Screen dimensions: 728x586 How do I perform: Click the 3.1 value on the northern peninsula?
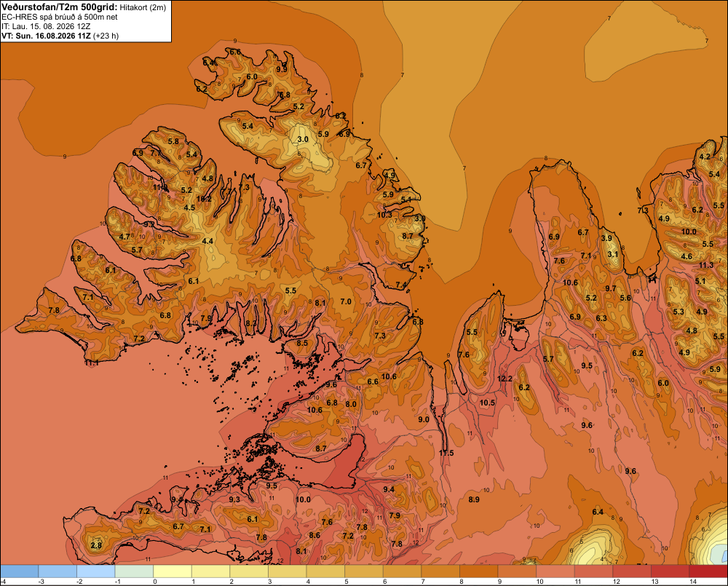tap(613, 254)
